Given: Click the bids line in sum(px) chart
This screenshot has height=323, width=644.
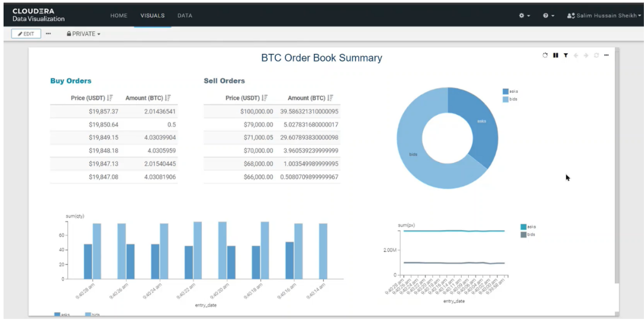Looking at the screenshot, I should pyautogui.click(x=454, y=263).
